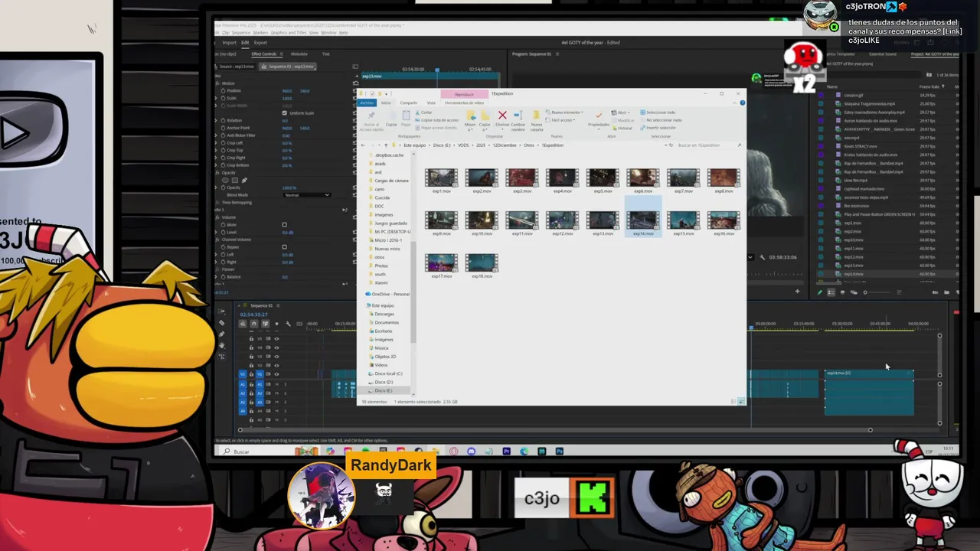980x551 pixels.
Task: Click the Cambiar nombre icon in Explorer
Action: (518, 116)
